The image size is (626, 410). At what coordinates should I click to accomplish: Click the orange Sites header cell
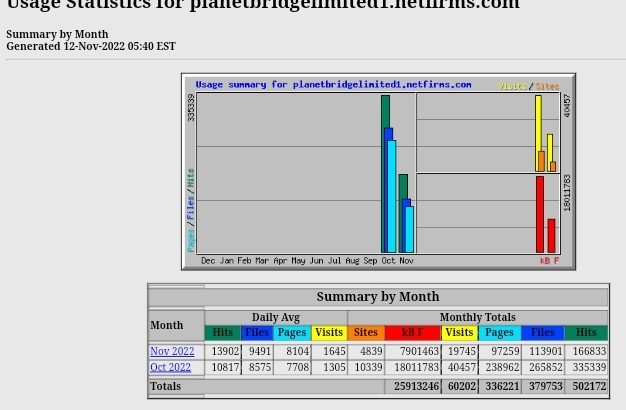pyautogui.click(x=366, y=333)
